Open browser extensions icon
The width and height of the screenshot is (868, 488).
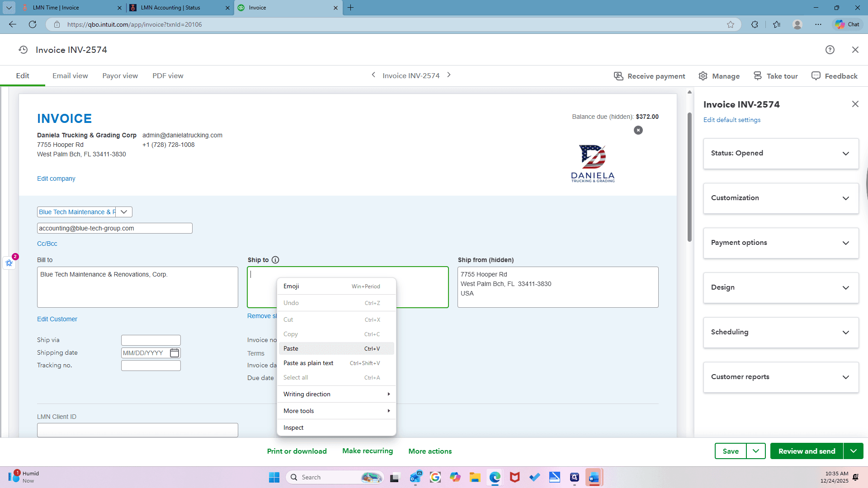point(755,24)
